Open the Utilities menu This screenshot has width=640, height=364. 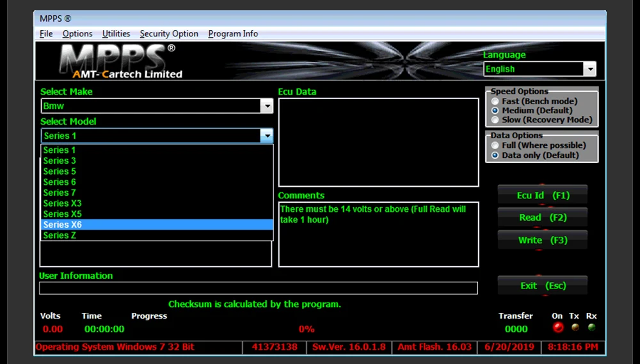pyautogui.click(x=116, y=33)
